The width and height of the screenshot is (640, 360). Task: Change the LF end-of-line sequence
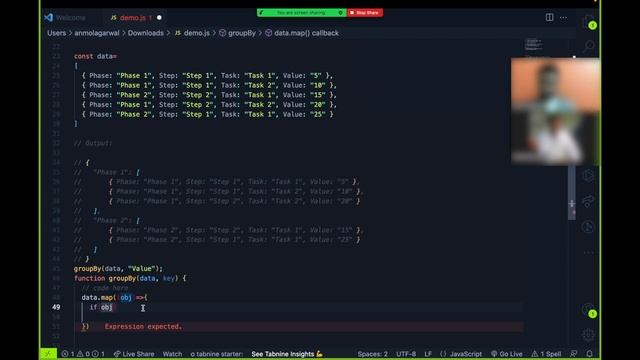click(428, 354)
